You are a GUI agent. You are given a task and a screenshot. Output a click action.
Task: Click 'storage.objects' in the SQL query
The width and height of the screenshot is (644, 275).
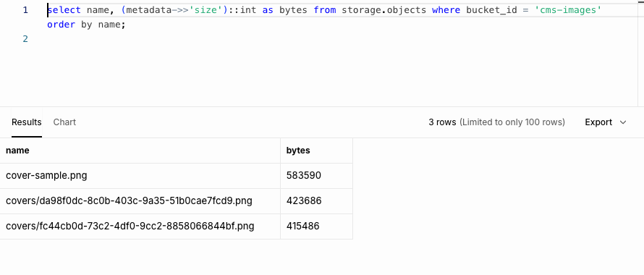point(384,10)
